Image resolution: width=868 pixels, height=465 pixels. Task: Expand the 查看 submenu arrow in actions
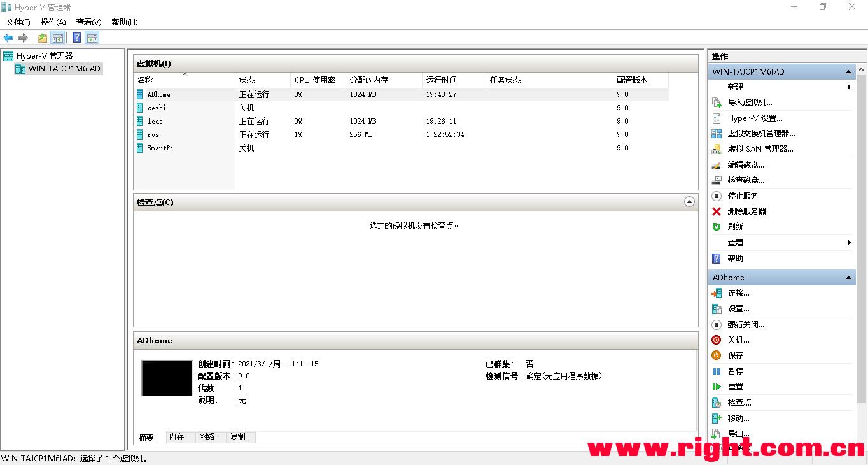(x=849, y=243)
